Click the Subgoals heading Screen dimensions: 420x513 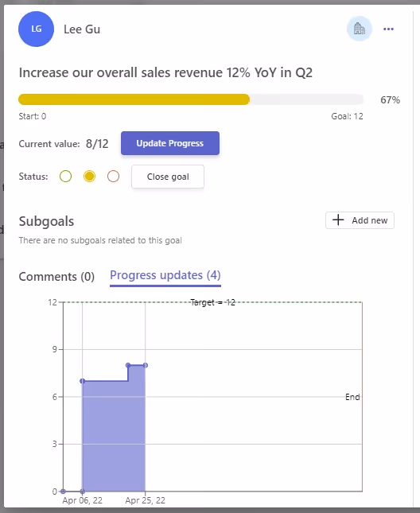click(x=46, y=221)
